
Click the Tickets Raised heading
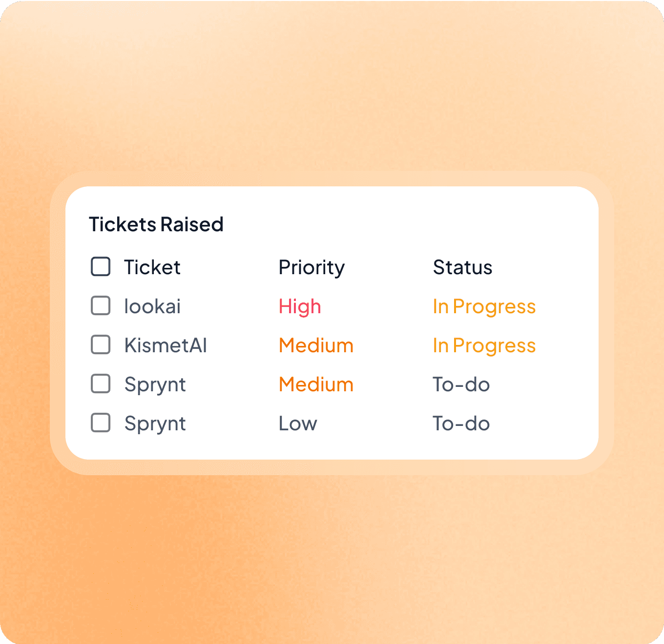(156, 224)
